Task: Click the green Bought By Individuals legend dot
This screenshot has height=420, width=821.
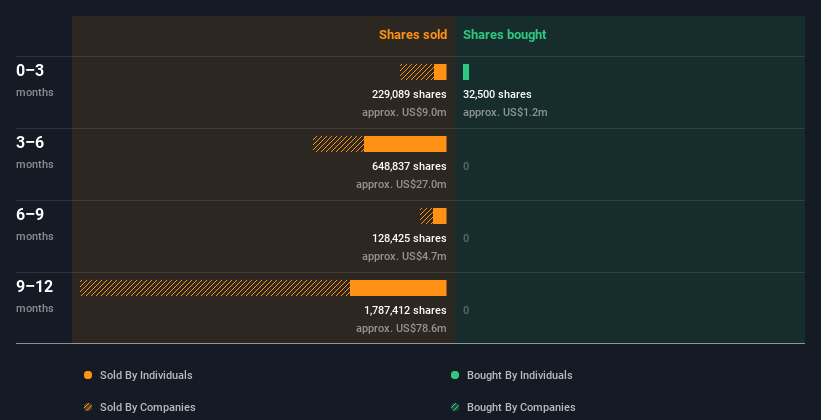Action: [455, 376]
